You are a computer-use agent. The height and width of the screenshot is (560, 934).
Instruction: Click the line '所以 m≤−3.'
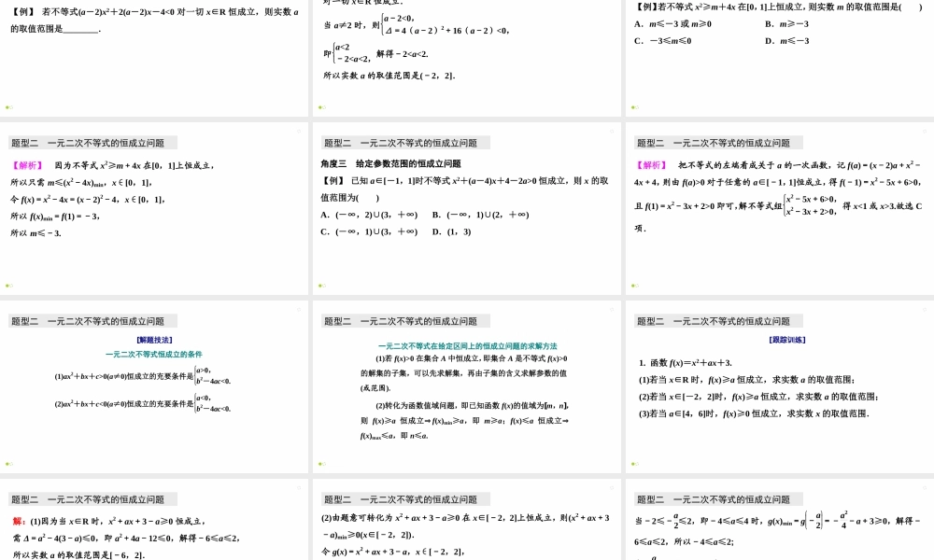point(35,232)
